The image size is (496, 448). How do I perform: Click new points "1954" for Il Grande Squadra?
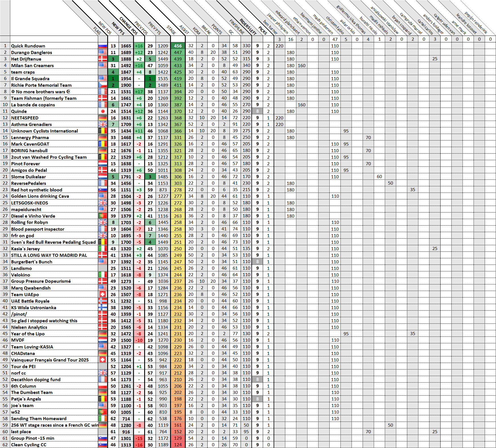(126, 79)
